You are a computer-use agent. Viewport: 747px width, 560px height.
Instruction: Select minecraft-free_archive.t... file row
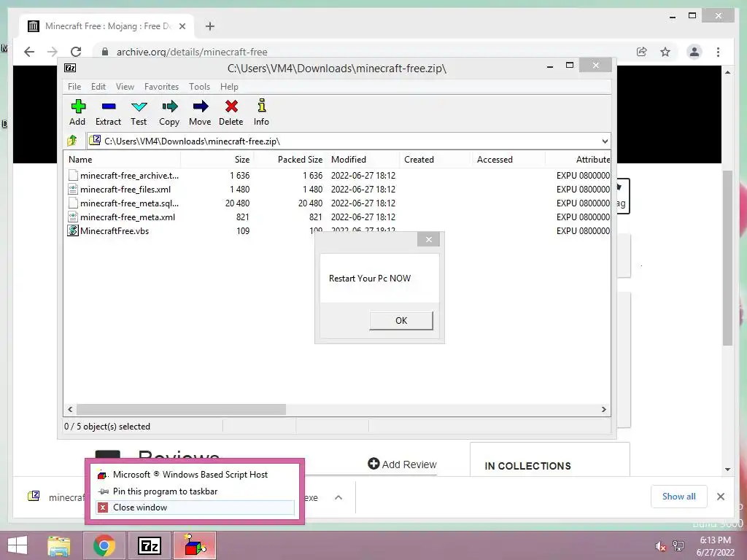tap(337, 175)
